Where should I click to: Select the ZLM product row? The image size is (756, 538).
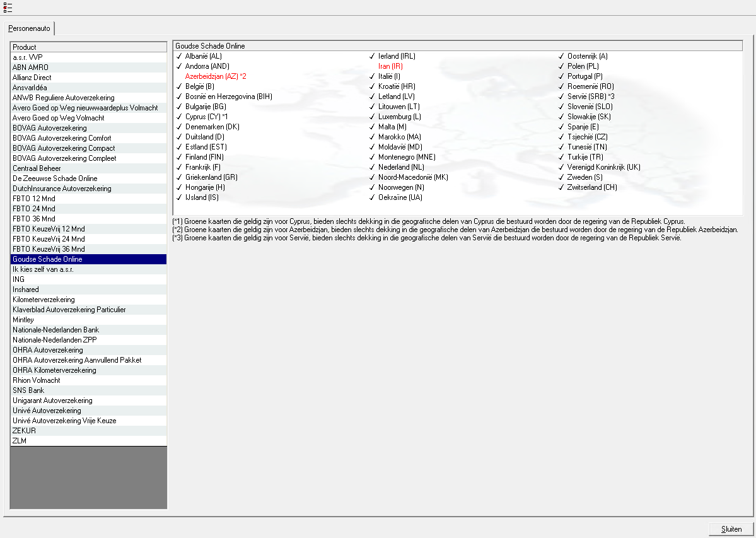88,441
